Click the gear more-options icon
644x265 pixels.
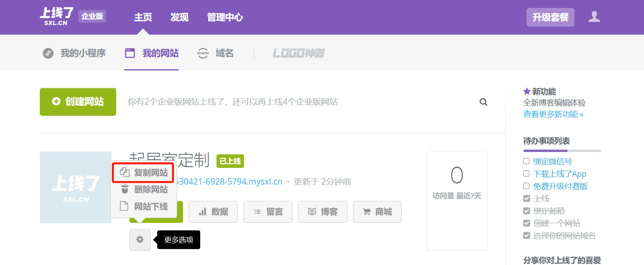tap(140, 240)
